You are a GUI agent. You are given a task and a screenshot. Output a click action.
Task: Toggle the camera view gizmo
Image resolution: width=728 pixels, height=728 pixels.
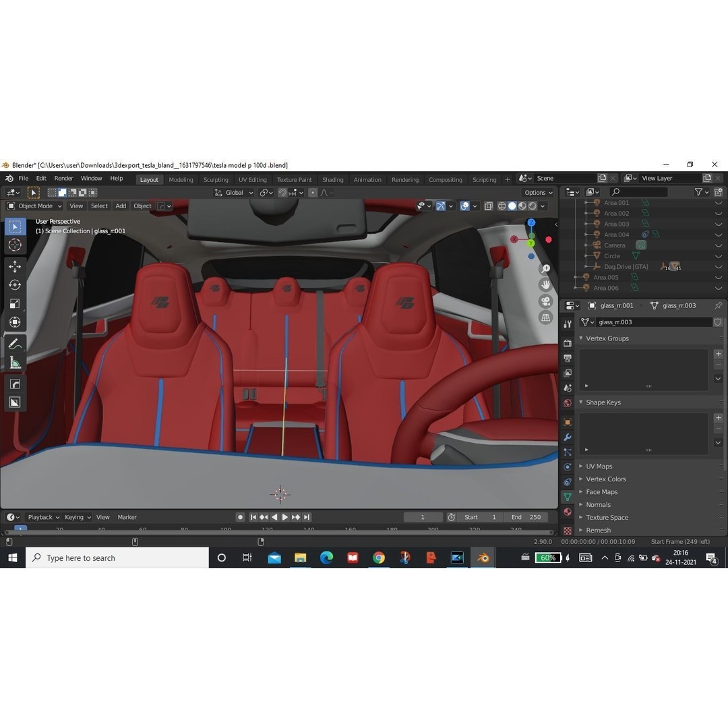pyautogui.click(x=545, y=301)
